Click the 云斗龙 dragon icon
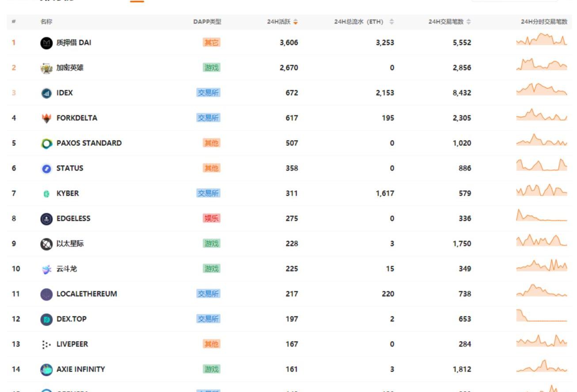This screenshot has height=392, width=577. [x=46, y=269]
